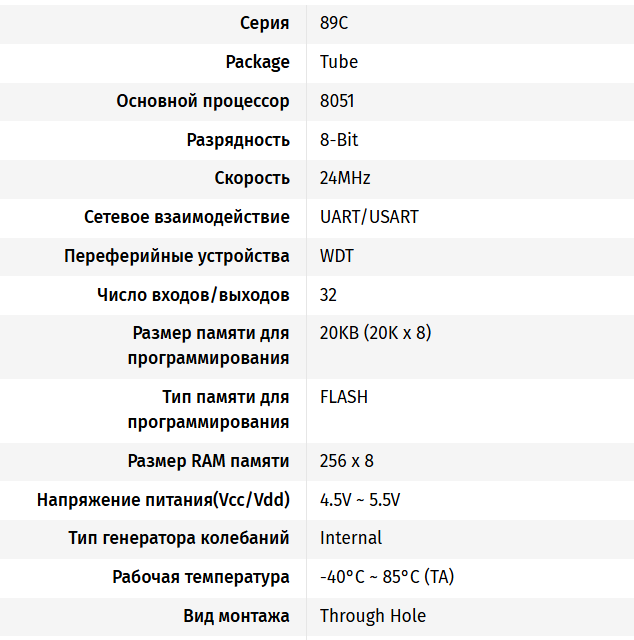Screen dimensions: 634x640
Task: Select the 'Internal' oscillator type value
Action: click(x=351, y=538)
